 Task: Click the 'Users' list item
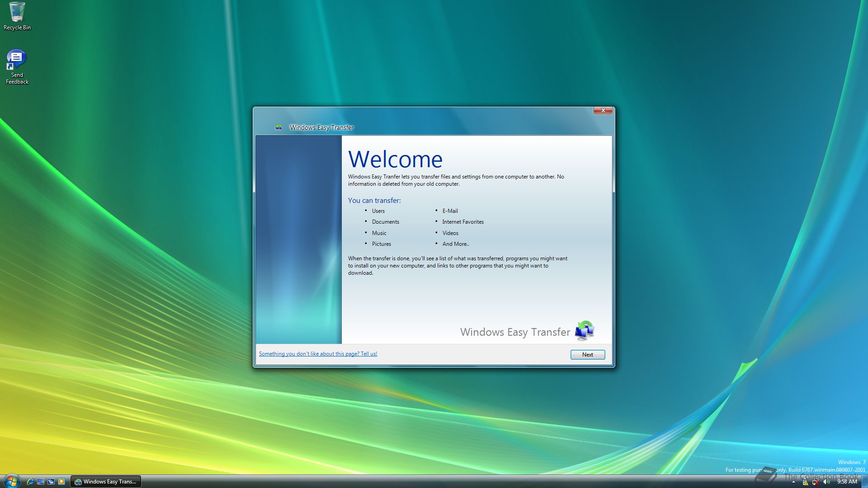[x=378, y=211]
